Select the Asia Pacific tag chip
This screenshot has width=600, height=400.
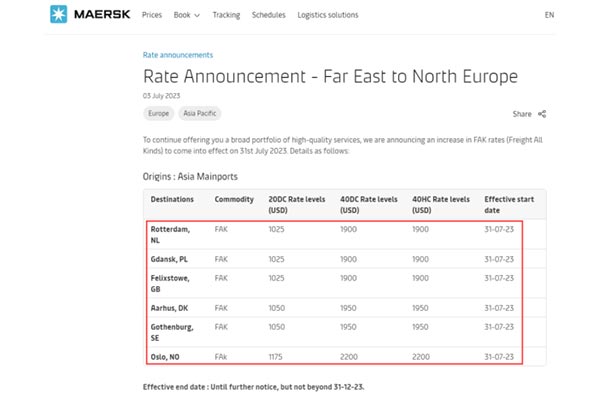[199, 113]
